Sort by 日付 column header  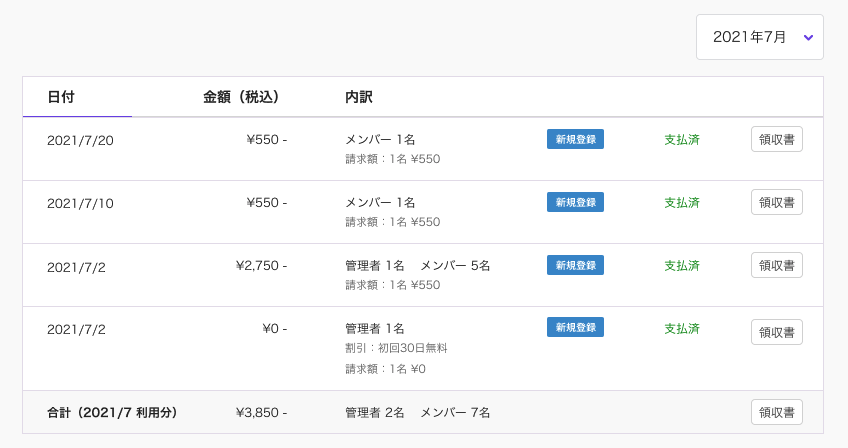pos(61,97)
